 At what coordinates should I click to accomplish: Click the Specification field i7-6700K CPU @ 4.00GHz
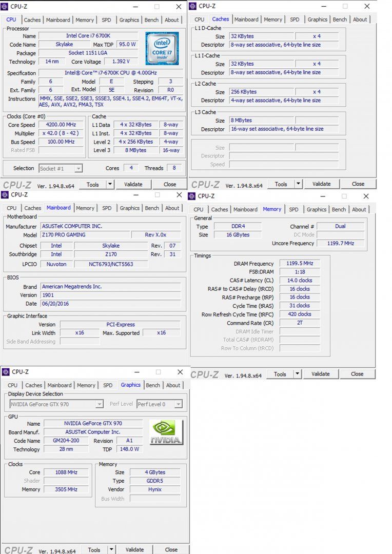(111, 73)
